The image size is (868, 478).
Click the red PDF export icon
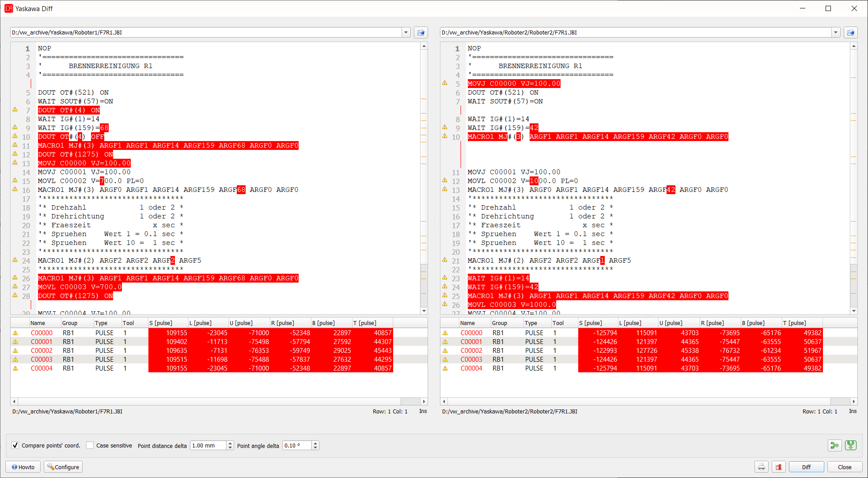778,467
